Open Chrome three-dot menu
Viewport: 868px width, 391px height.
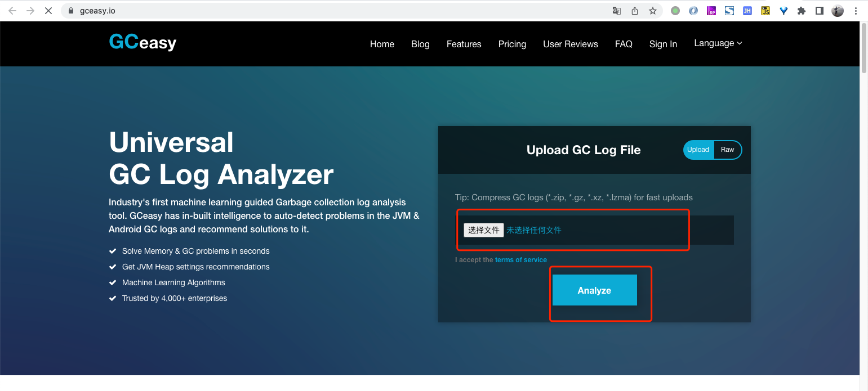pyautogui.click(x=856, y=11)
